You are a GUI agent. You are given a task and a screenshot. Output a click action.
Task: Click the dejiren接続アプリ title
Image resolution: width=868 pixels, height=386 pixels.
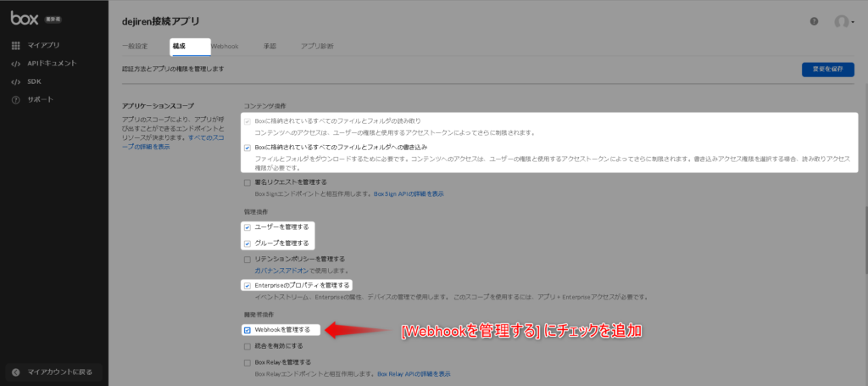pos(160,21)
